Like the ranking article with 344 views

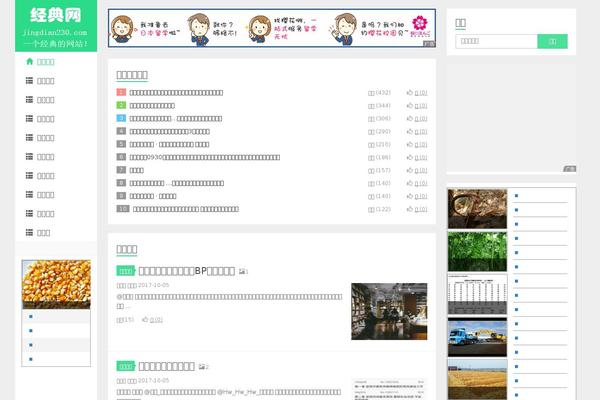[x=417, y=106]
